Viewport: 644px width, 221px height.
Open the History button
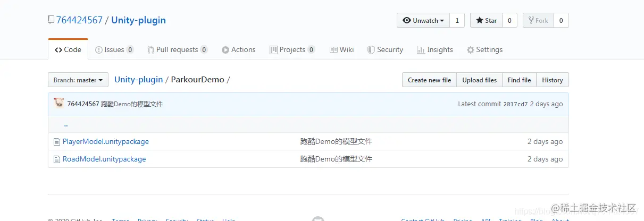click(x=553, y=80)
